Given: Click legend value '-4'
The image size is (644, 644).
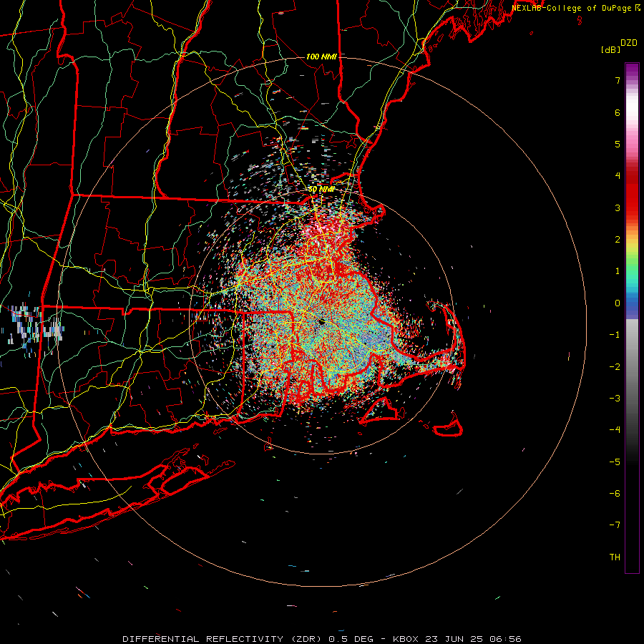Looking at the screenshot, I should [x=615, y=429].
